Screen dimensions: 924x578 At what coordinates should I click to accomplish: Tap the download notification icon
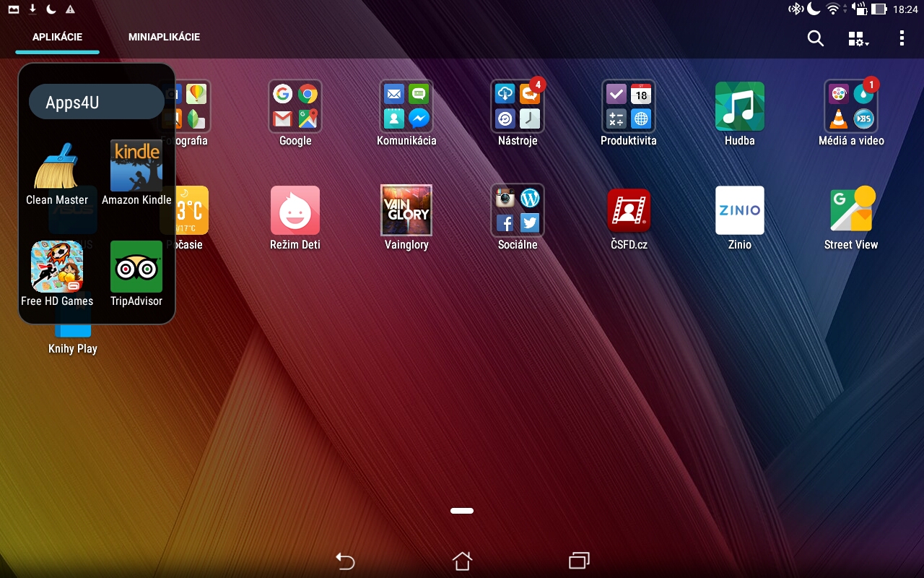click(x=32, y=9)
